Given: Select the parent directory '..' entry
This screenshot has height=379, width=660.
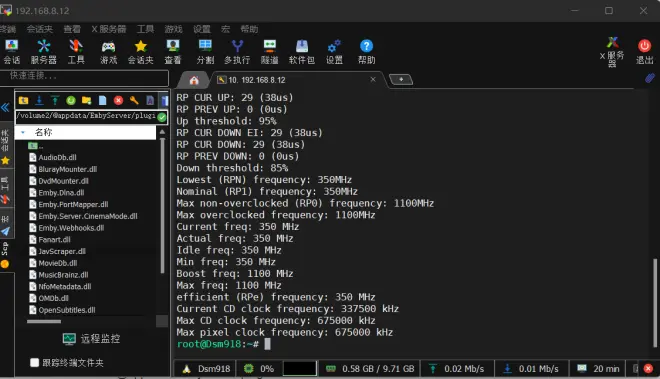Looking at the screenshot, I should coord(36,146).
